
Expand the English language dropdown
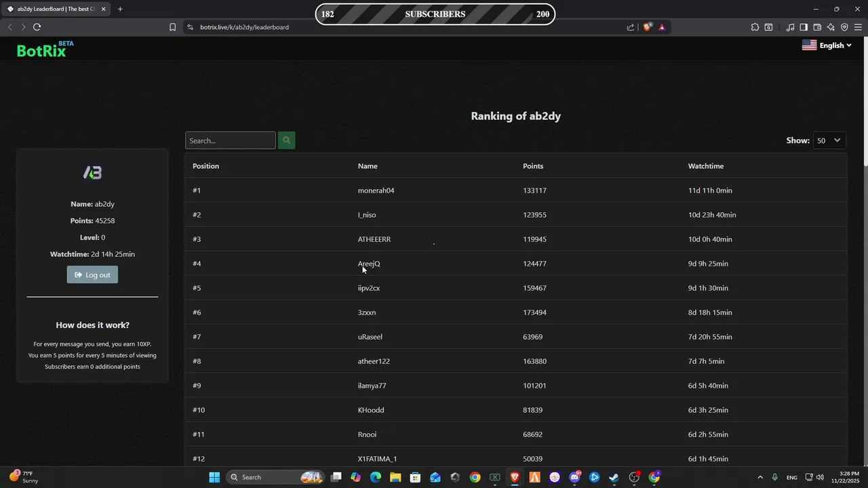click(x=827, y=45)
